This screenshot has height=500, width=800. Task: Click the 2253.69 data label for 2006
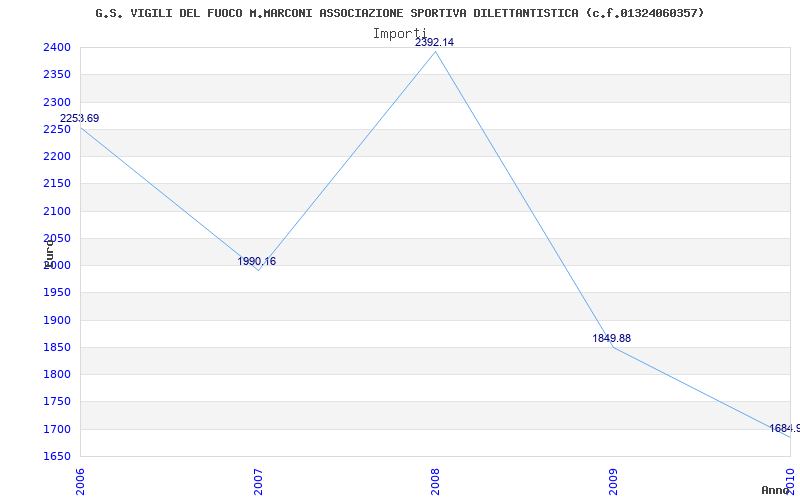[x=80, y=118]
